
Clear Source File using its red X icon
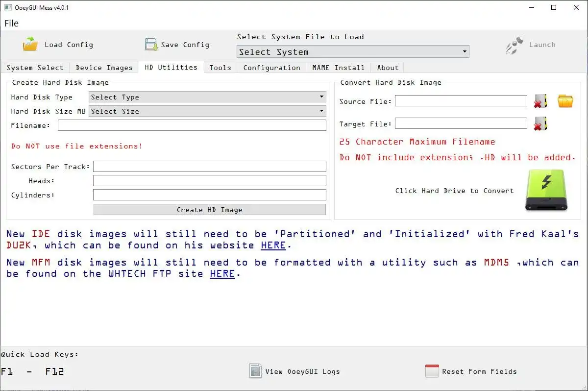[540, 101]
